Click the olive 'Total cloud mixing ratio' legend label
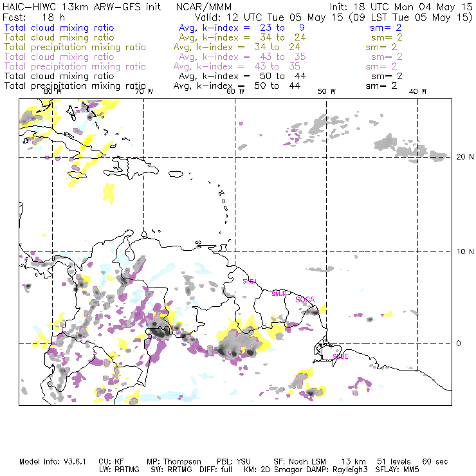Viewport: 476px width, 476px height. tap(59, 37)
